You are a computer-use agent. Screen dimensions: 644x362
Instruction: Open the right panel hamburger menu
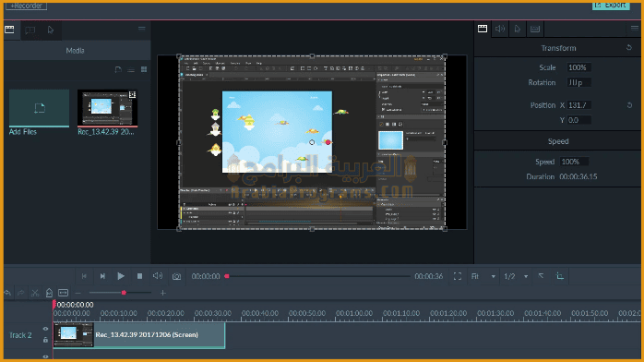click(635, 29)
